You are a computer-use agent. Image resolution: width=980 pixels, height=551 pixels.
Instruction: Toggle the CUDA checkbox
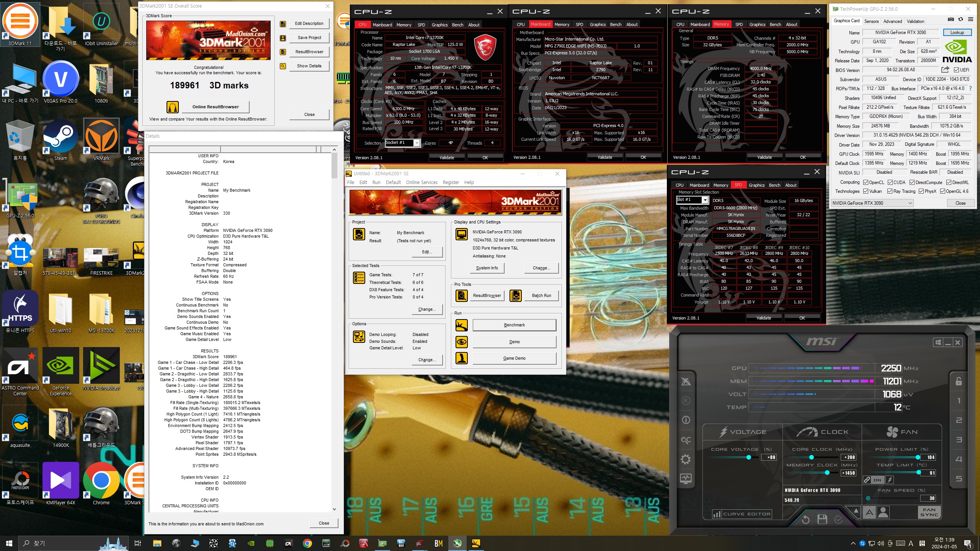890,183
